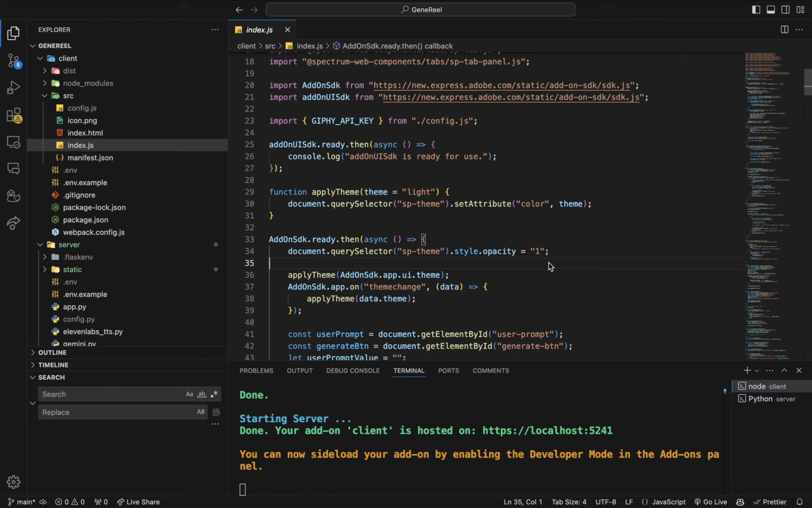Viewport: 812px width, 508px height.
Task: Click the Prettier status bar item
Action: click(x=770, y=502)
